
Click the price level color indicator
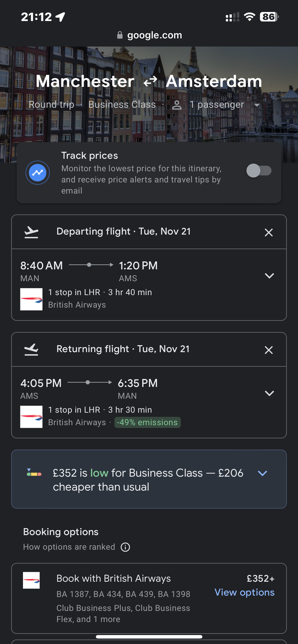[x=34, y=473]
